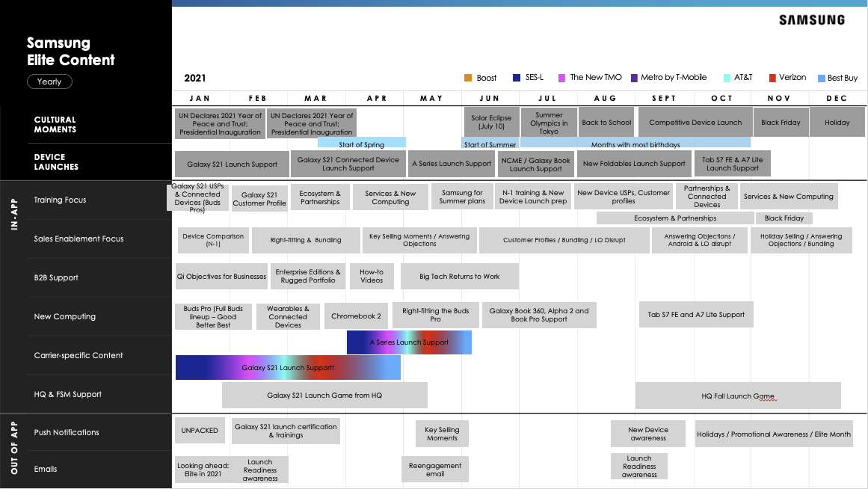Screen dimensions: 868x489
Task: Click Qi Objectives for Businesses block
Action: tap(221, 277)
